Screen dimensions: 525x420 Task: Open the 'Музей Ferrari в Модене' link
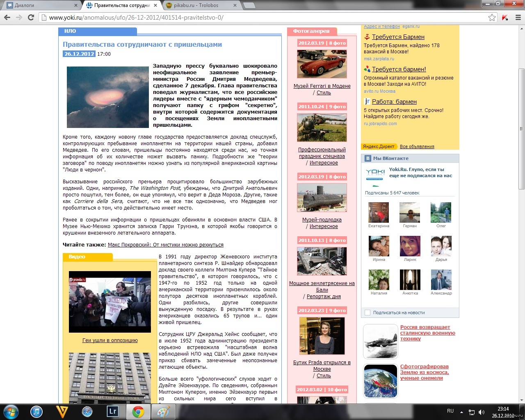(322, 86)
